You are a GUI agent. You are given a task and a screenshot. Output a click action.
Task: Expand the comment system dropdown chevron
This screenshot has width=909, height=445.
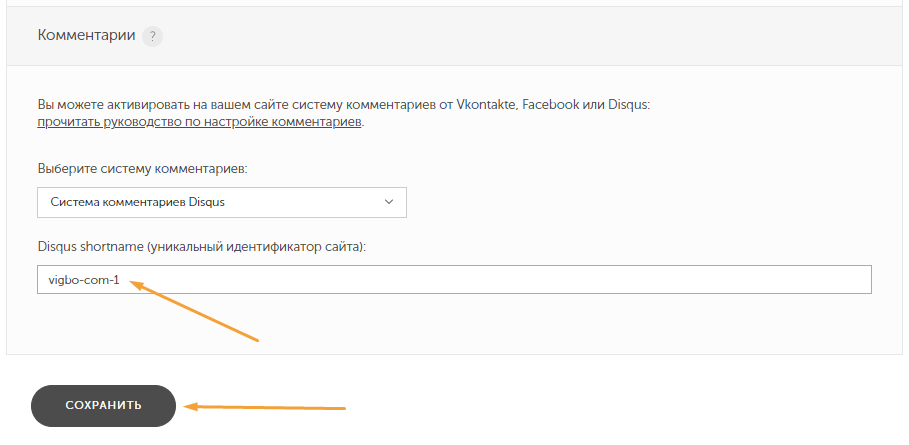tap(388, 202)
